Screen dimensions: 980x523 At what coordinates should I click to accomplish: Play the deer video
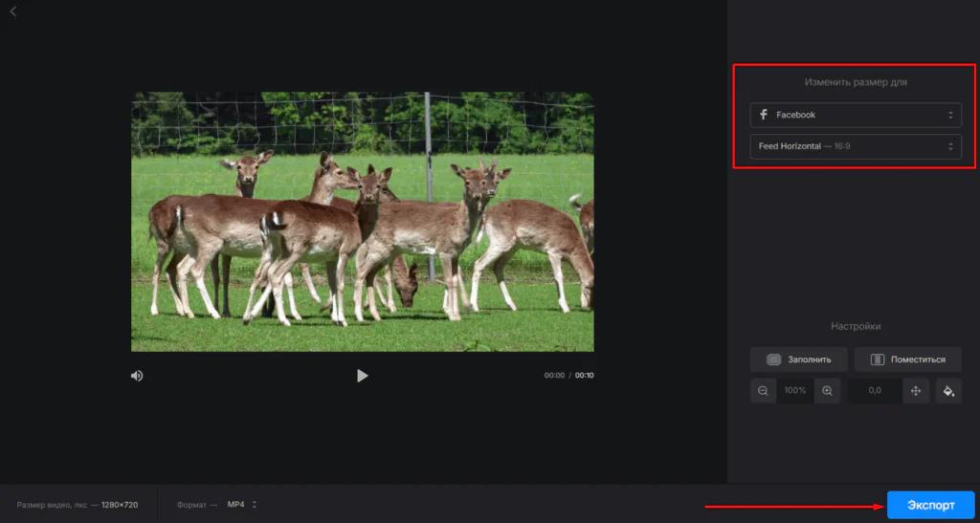tap(362, 376)
